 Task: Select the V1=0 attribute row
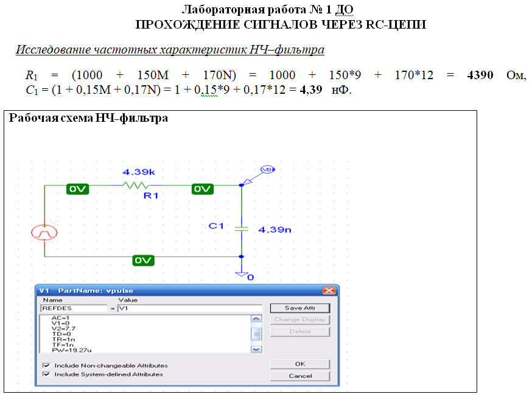point(60,323)
